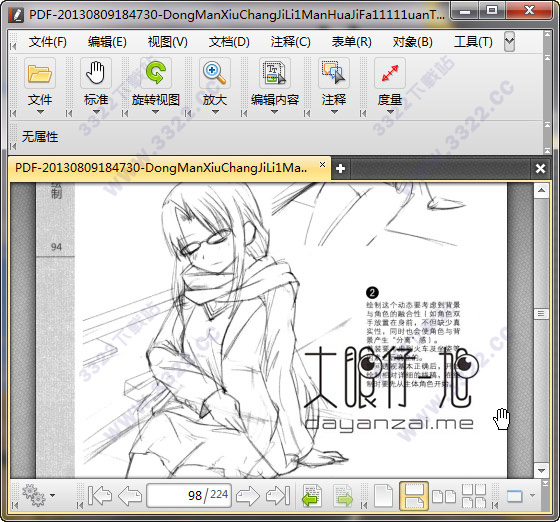Toggle continuous page layout
The height and width of the screenshot is (522, 560).
pos(414,495)
